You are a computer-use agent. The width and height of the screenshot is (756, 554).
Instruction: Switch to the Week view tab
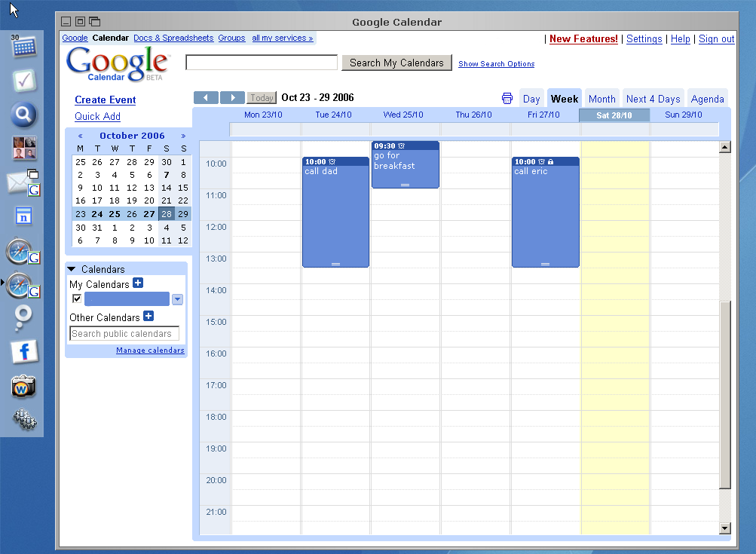coord(564,99)
